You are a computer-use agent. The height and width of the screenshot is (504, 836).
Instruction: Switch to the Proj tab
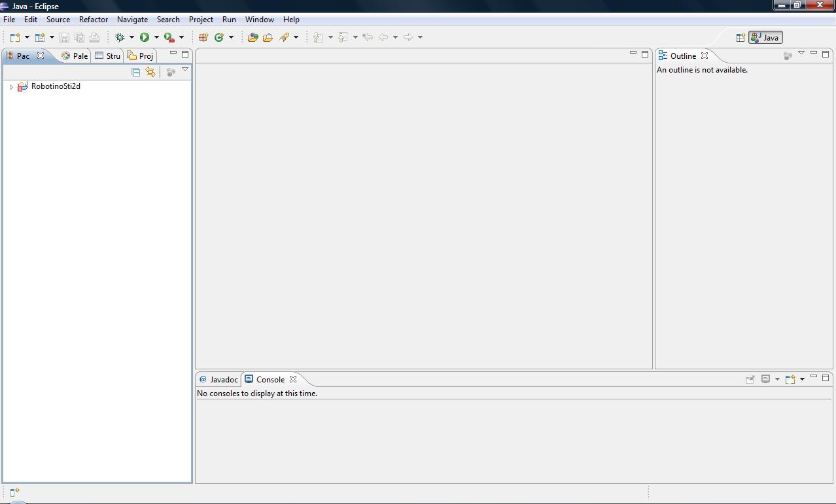pos(141,56)
